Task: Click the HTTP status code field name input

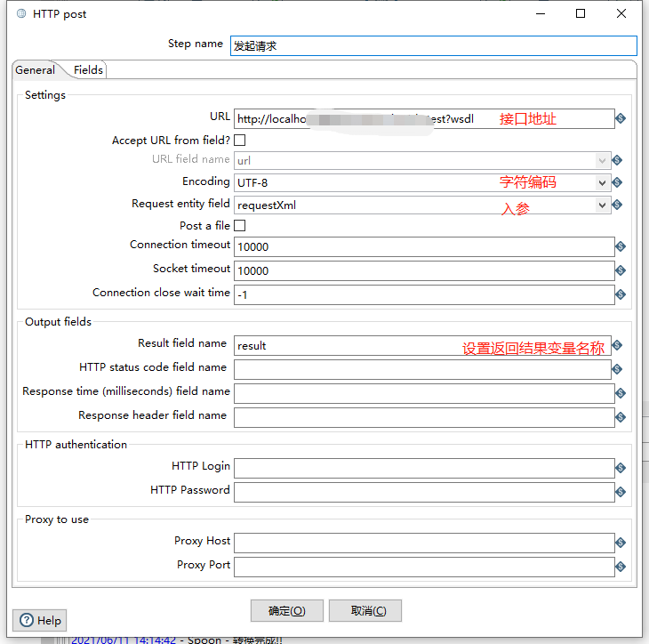Action: (x=422, y=369)
